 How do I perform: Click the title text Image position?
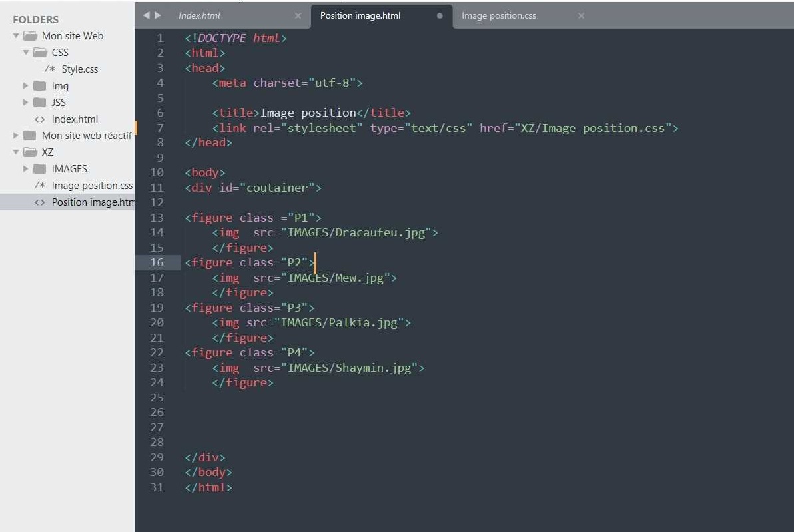coord(308,113)
